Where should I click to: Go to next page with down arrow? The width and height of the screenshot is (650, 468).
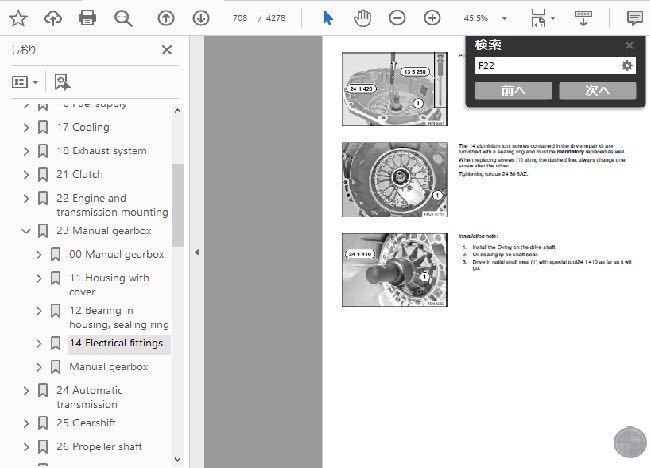(201, 18)
